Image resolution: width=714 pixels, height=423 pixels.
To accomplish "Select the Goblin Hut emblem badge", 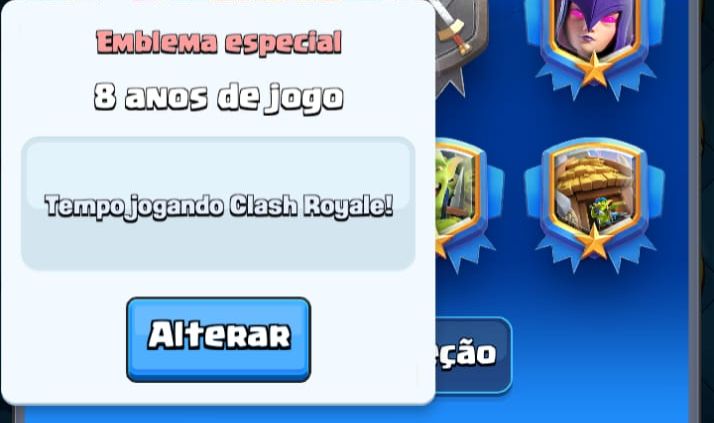I will (x=594, y=205).
